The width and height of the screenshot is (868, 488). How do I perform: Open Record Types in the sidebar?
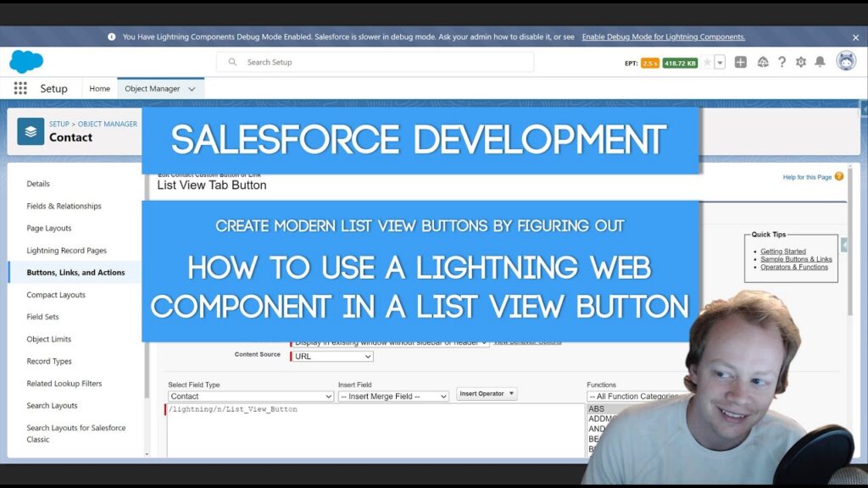tap(49, 361)
